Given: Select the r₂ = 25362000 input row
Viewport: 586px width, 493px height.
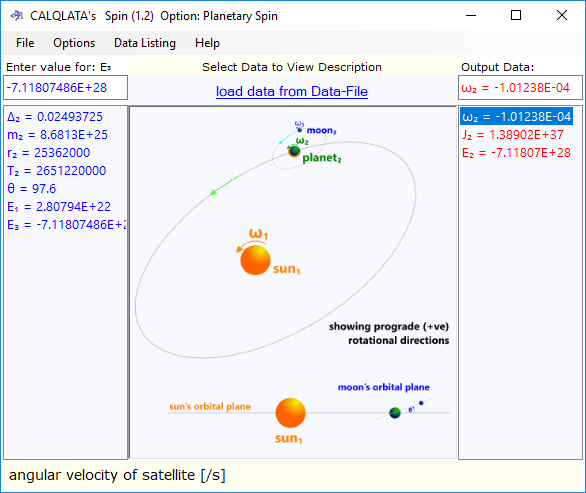Looking at the screenshot, I should 49,152.
